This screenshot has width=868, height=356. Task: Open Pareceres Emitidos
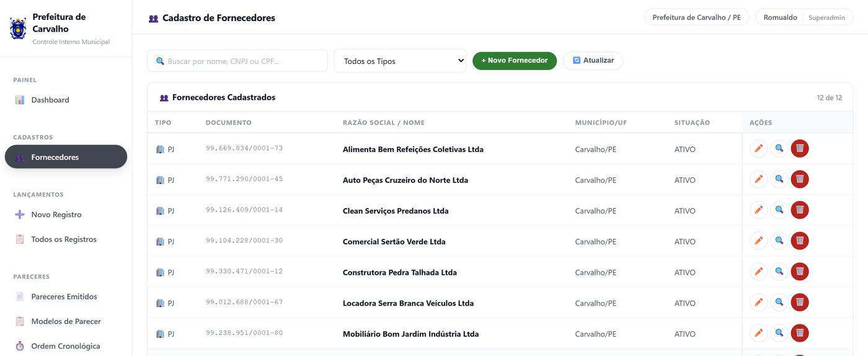(x=66, y=296)
